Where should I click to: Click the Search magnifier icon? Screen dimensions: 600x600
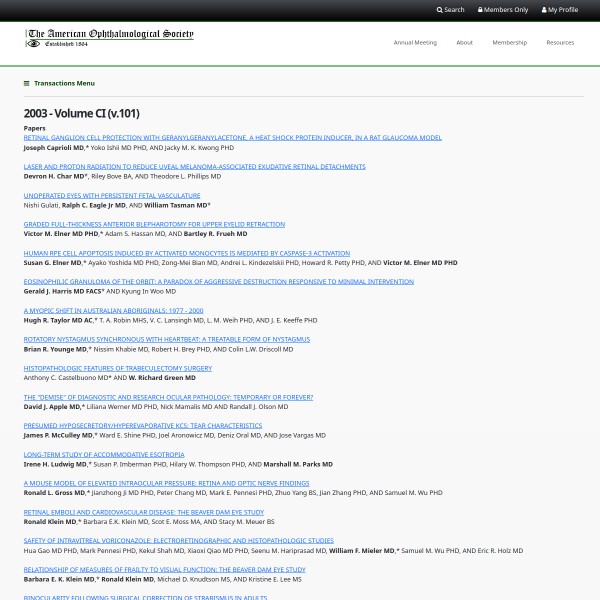[x=439, y=10]
